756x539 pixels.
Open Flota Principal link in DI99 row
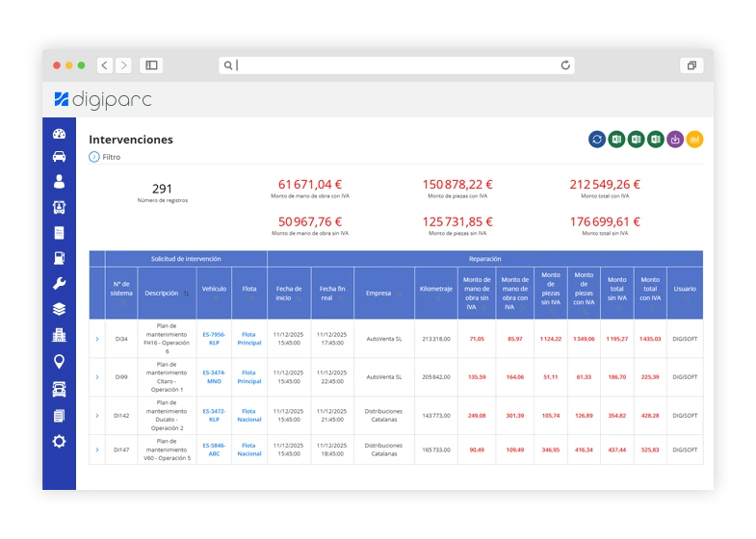click(249, 377)
